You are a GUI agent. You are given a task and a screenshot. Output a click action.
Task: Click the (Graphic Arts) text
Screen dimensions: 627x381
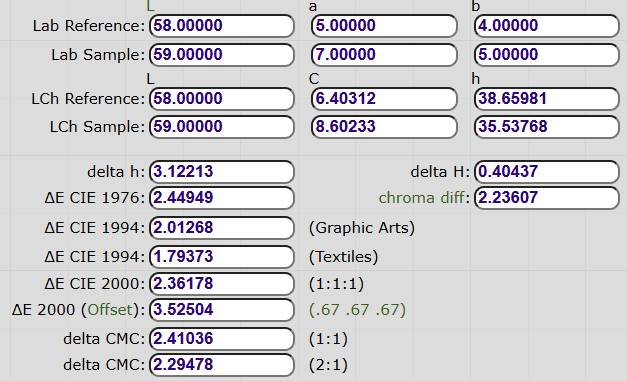(362, 228)
